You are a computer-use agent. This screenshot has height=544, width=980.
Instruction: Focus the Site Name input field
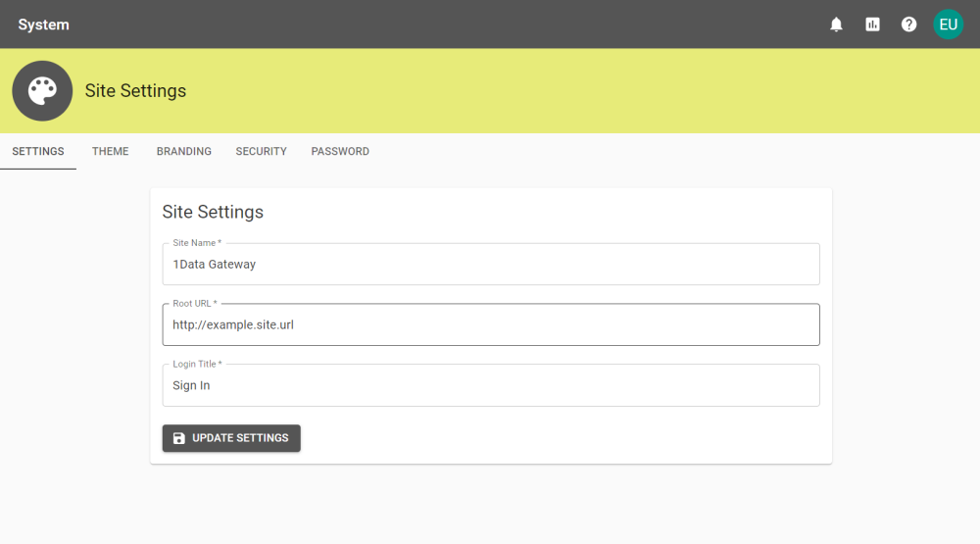[491, 265]
